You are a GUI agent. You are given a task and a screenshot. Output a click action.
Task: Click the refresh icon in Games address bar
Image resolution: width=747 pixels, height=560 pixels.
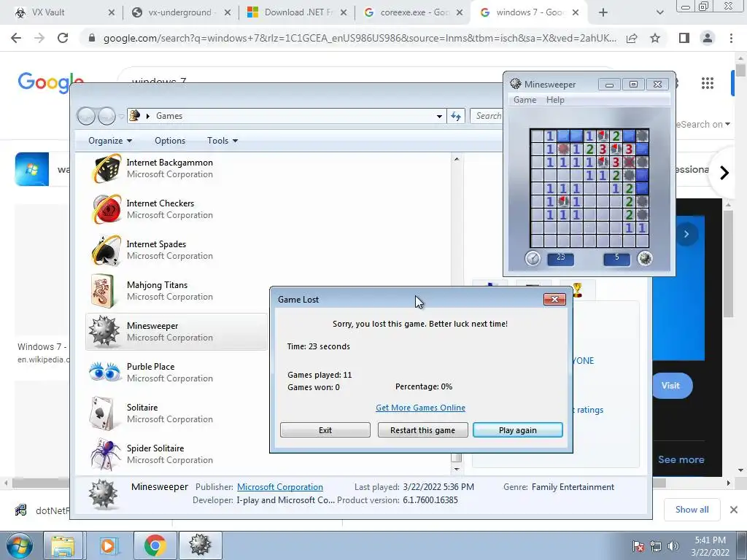pyautogui.click(x=456, y=116)
